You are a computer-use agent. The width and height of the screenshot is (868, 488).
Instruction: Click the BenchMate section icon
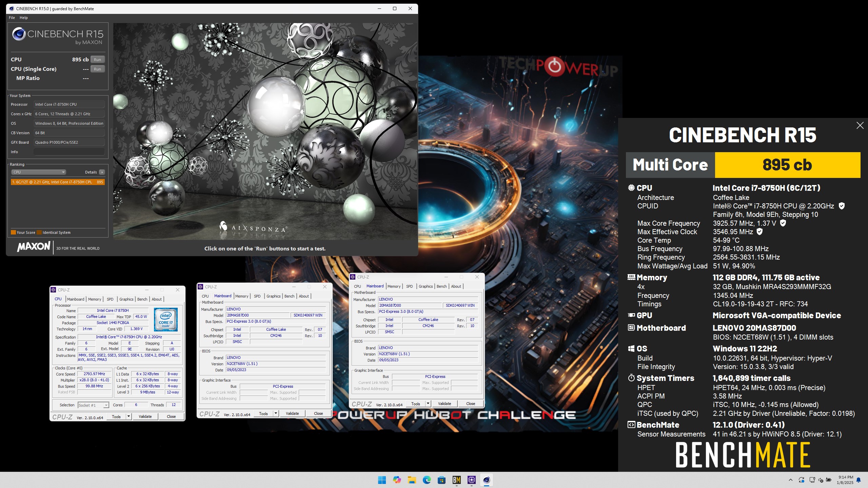[x=631, y=425]
